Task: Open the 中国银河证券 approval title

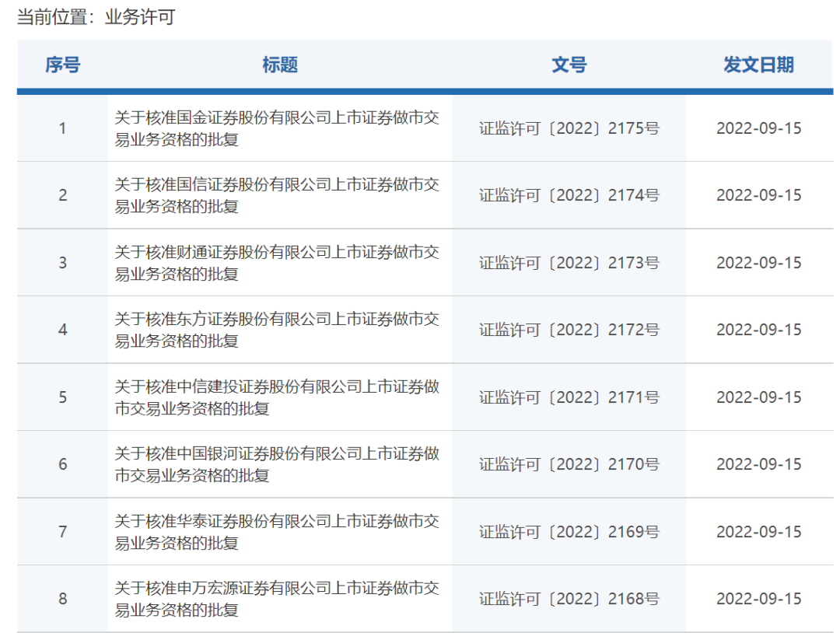Action: click(x=277, y=464)
